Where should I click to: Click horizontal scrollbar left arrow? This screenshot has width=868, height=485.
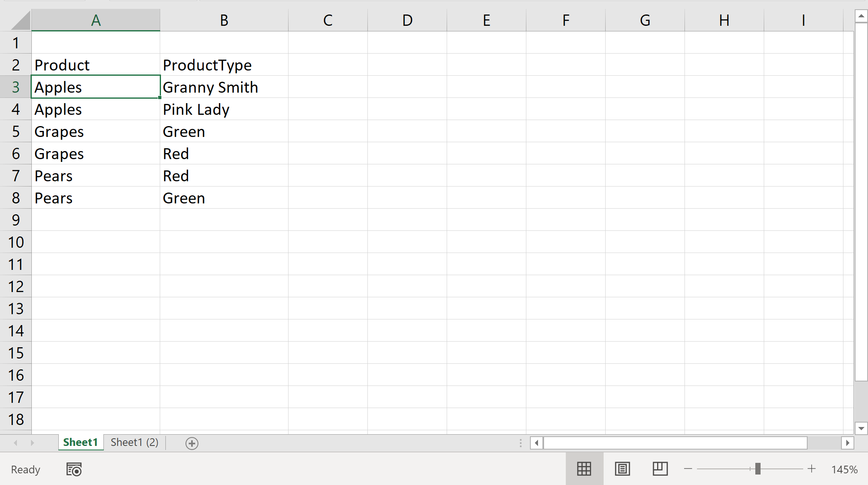pos(536,443)
